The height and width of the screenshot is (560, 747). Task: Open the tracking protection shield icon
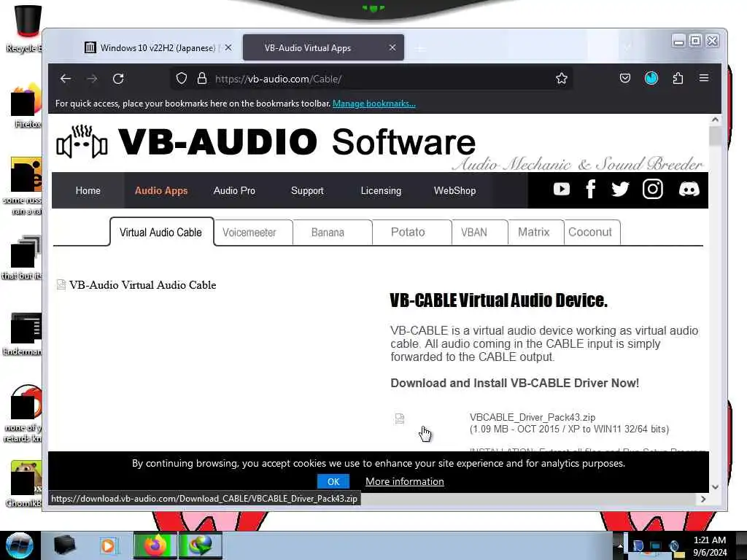point(182,79)
